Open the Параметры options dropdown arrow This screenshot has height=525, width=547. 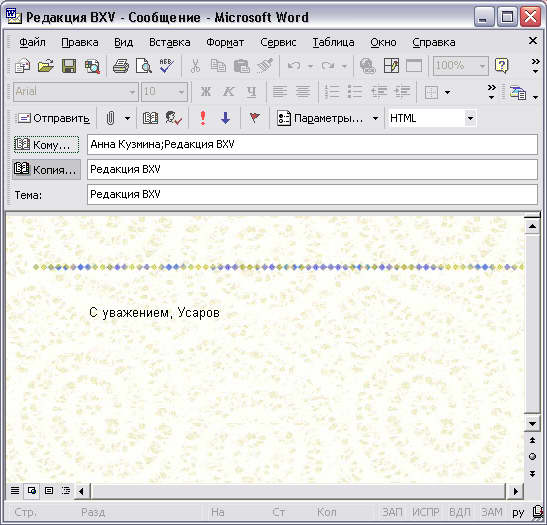(x=375, y=118)
